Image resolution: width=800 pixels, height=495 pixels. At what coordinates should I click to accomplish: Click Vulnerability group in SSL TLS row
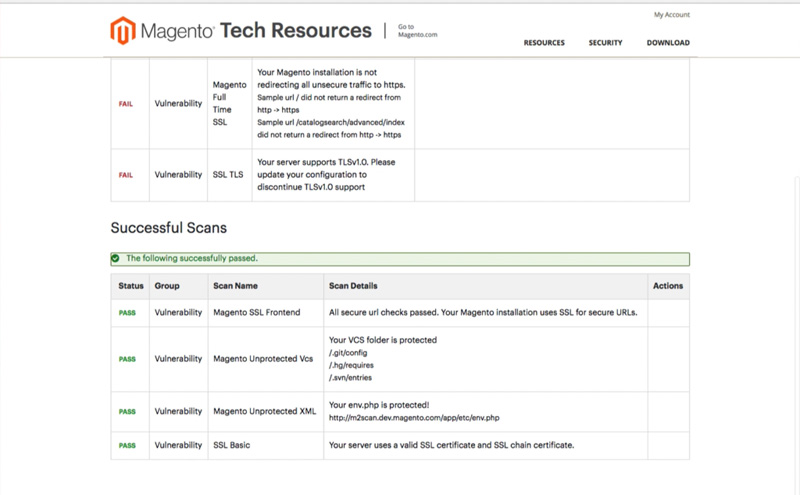[178, 175]
